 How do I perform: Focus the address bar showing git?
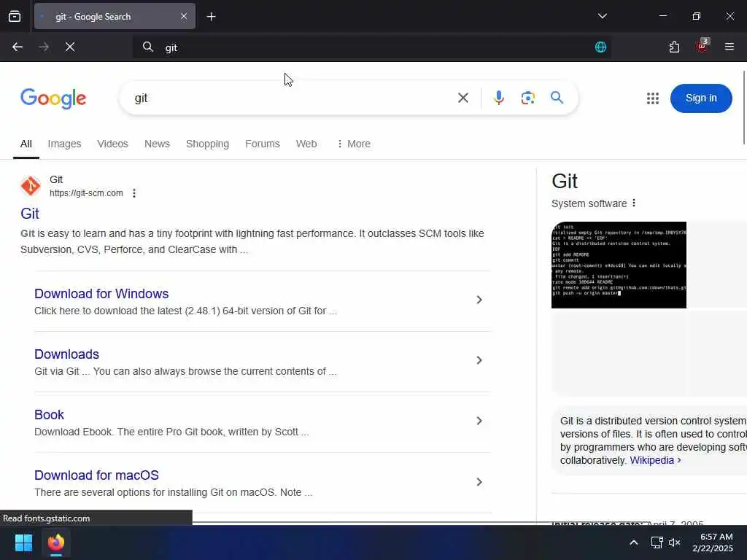tap(371, 47)
